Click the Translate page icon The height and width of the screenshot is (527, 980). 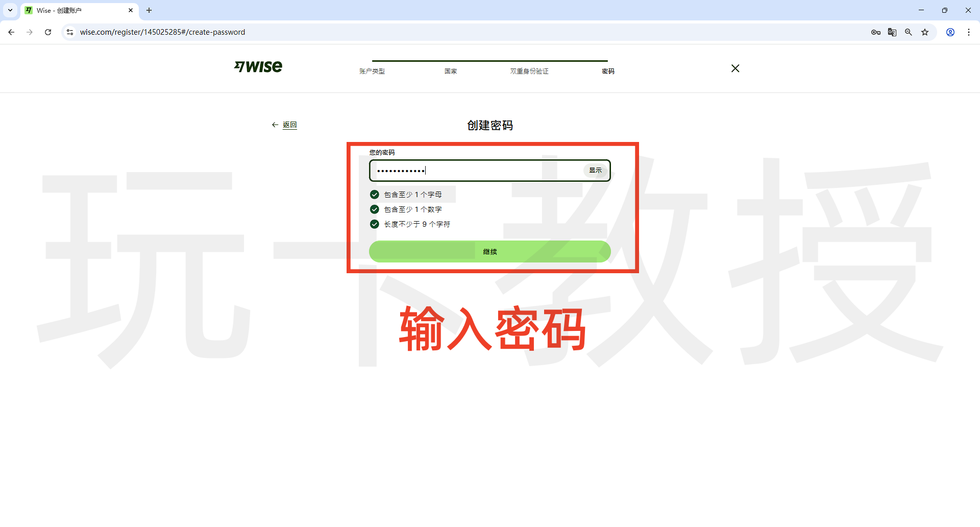click(892, 32)
